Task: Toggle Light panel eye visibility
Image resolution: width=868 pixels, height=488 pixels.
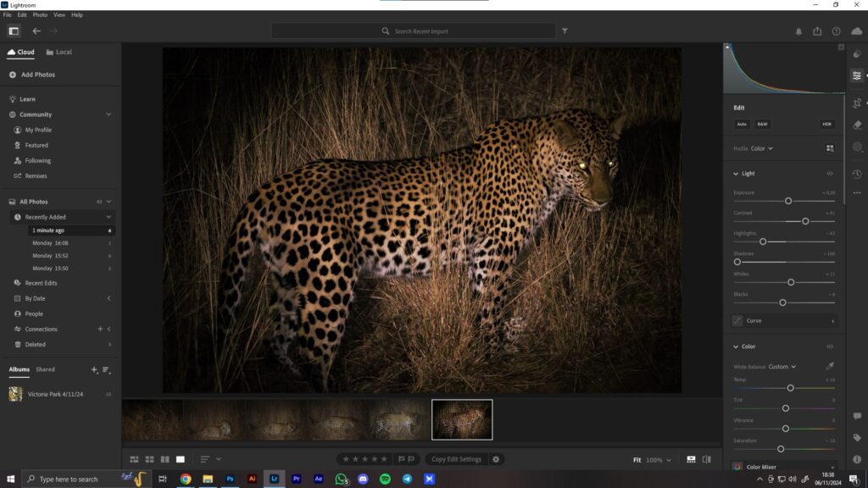Action: point(830,174)
